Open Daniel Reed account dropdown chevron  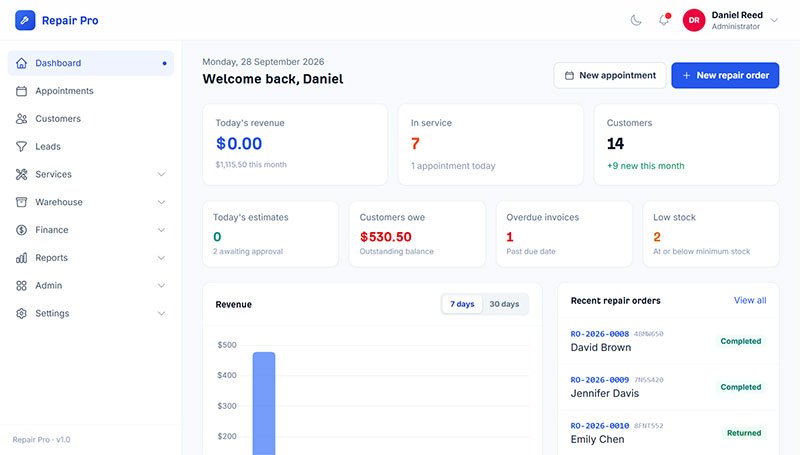click(774, 20)
